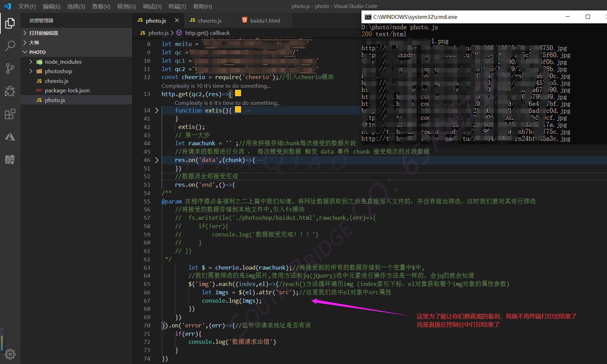Open the Search view in activity bar
This screenshot has width=607, height=364.
click(x=10, y=46)
